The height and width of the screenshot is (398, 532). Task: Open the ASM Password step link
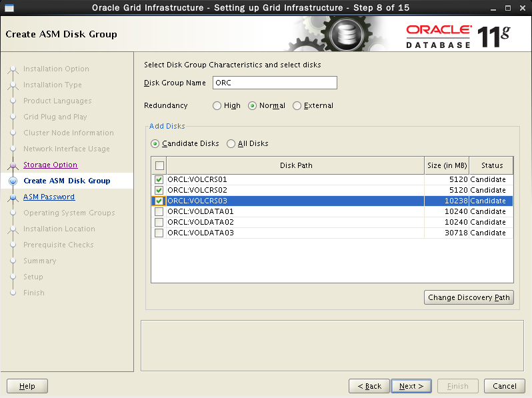tap(49, 197)
